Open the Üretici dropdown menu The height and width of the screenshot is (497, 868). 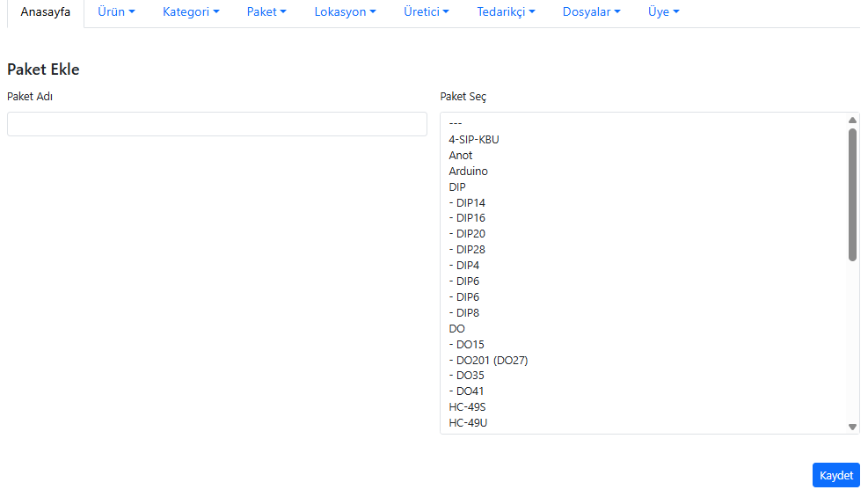click(x=426, y=12)
